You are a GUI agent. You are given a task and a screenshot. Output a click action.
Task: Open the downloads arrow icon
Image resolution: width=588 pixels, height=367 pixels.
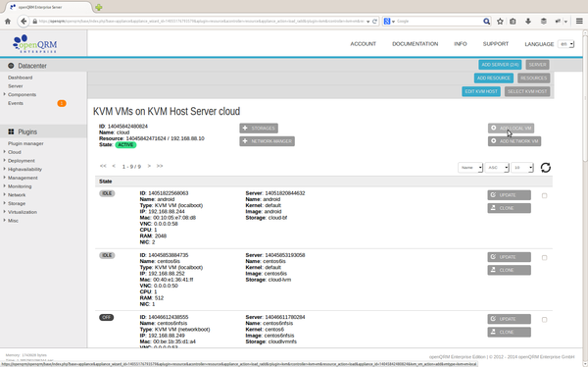[528, 22]
